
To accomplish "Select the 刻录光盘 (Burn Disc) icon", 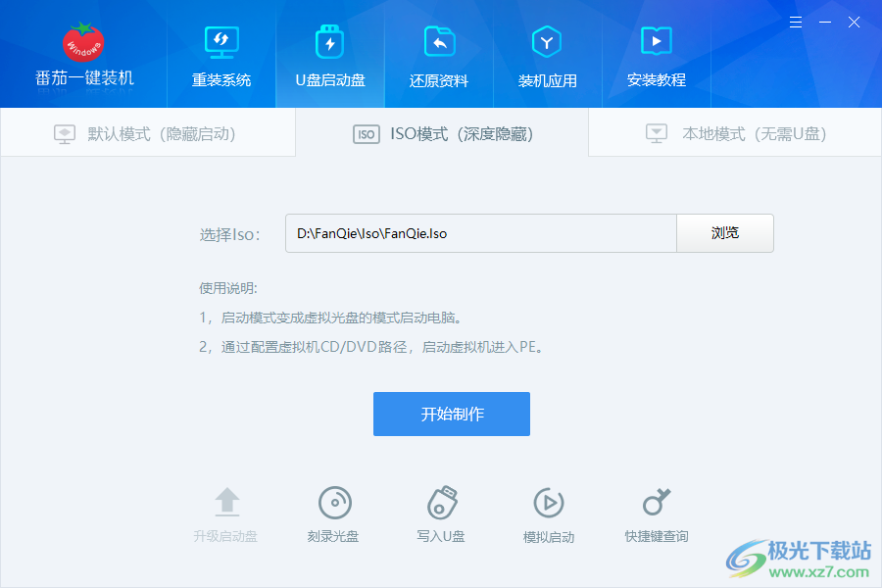I will click(x=334, y=512).
